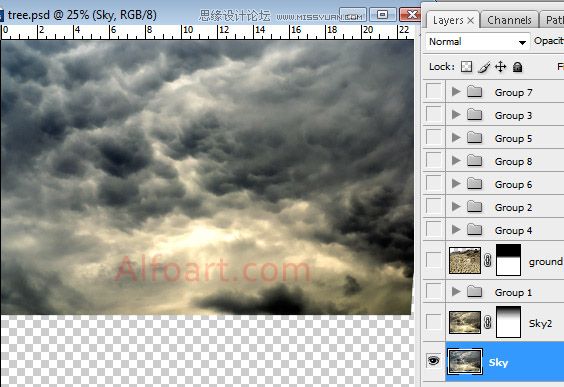Show the ground layer visibility box

(433, 259)
